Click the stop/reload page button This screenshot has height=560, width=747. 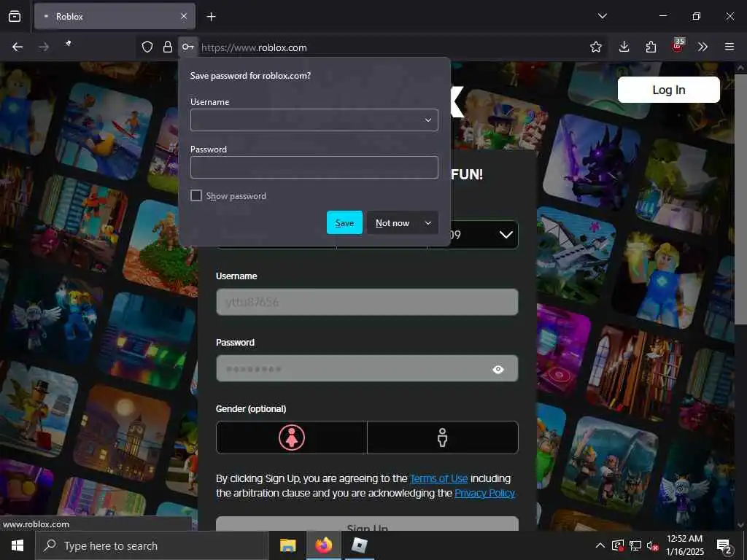click(69, 44)
